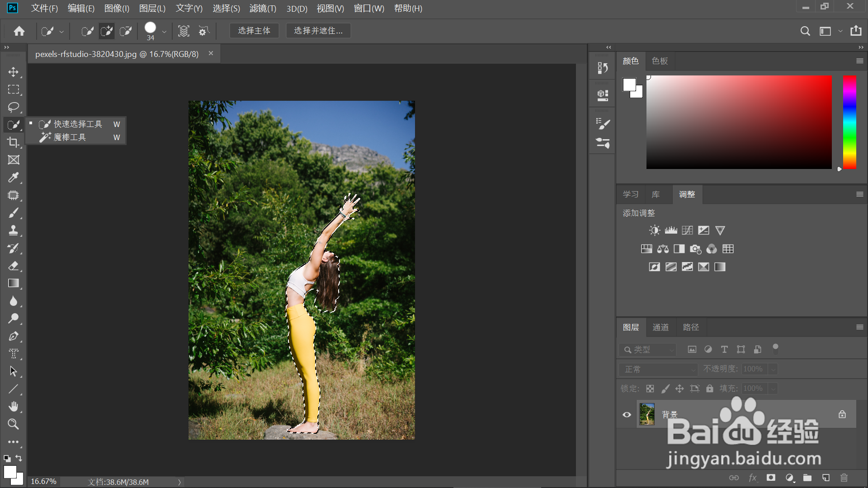Add a Hue/Saturation adjustment
Screen dimensions: 868x488
click(646, 249)
